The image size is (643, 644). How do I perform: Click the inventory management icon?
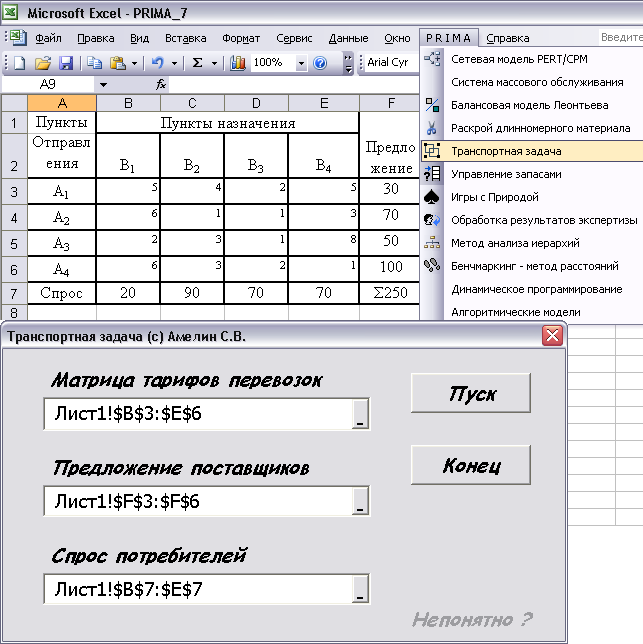pyautogui.click(x=432, y=174)
